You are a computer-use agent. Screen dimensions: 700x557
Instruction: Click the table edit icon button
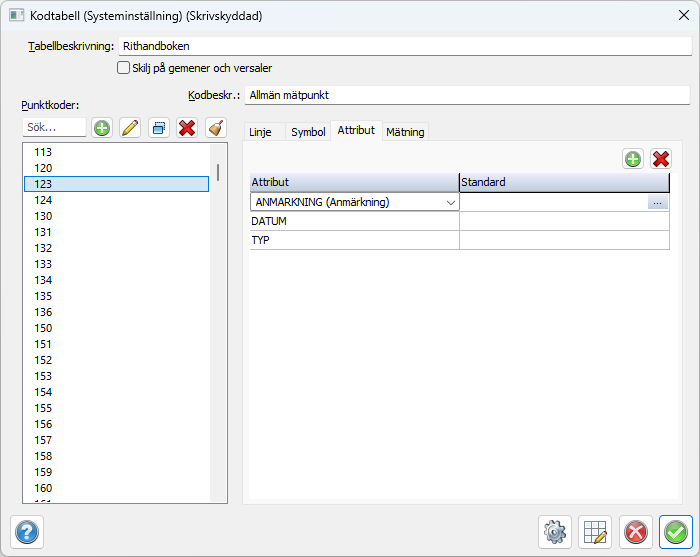(x=596, y=532)
